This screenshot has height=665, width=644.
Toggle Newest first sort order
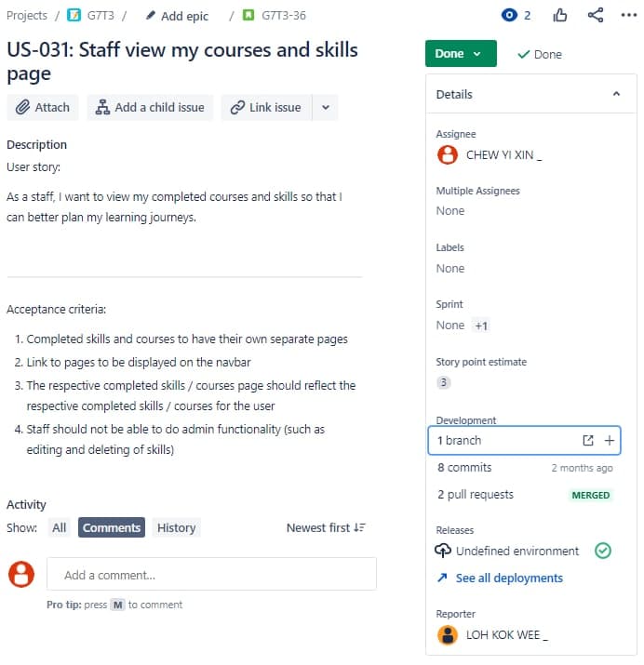326,528
